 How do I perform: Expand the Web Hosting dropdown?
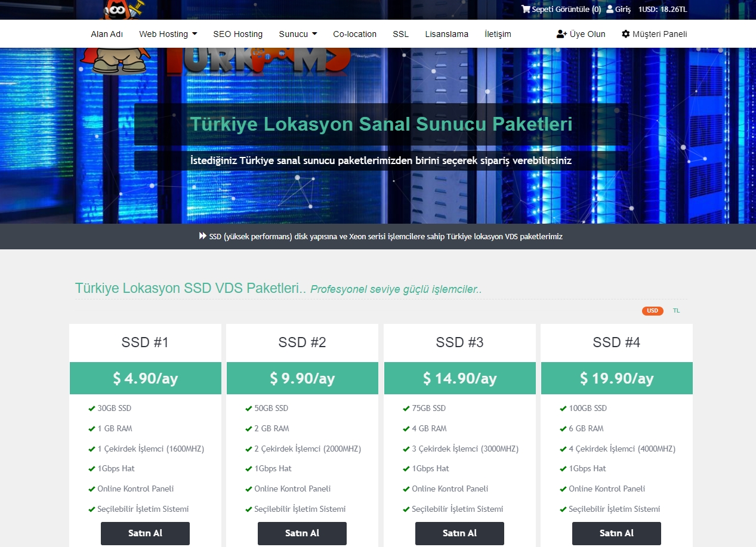(168, 34)
